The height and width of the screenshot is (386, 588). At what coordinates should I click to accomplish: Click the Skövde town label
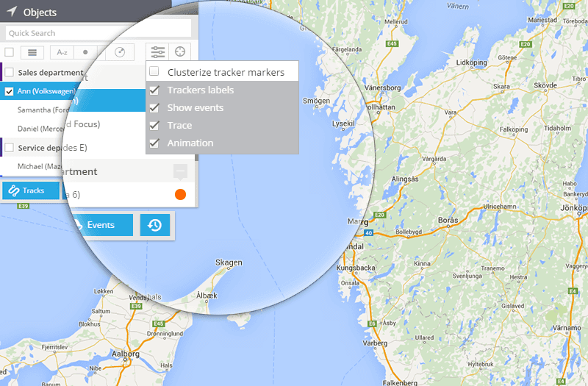545,85
